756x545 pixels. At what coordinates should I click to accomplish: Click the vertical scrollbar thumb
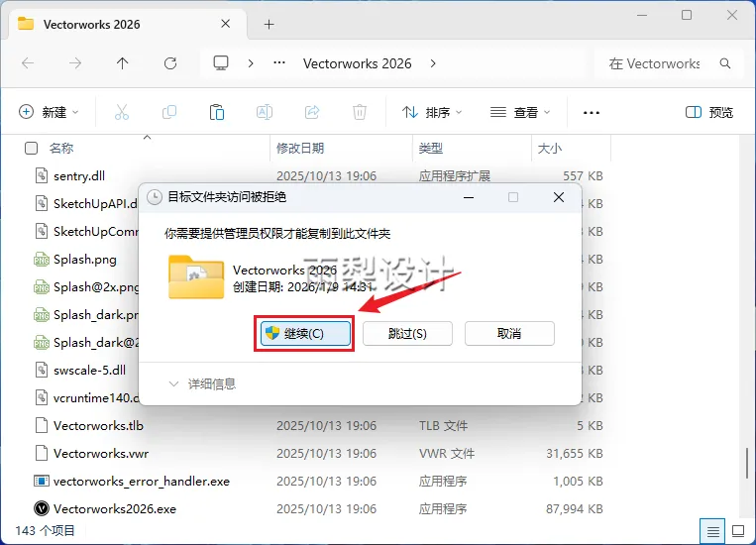point(747,464)
